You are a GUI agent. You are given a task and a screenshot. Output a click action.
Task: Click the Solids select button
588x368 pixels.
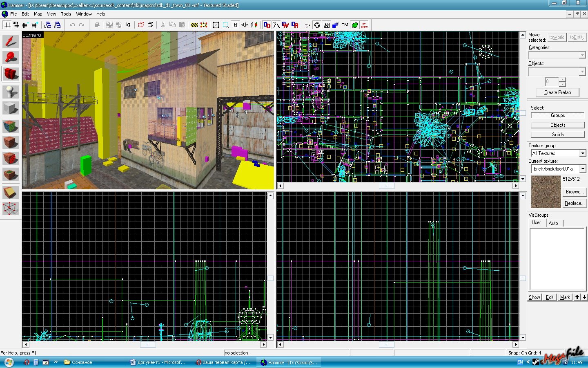[x=557, y=135]
